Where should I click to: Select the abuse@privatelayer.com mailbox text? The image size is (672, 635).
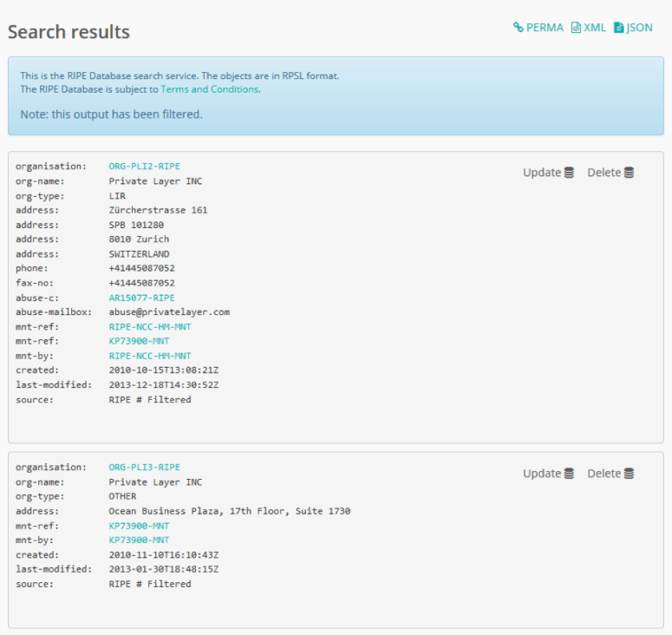tap(169, 312)
